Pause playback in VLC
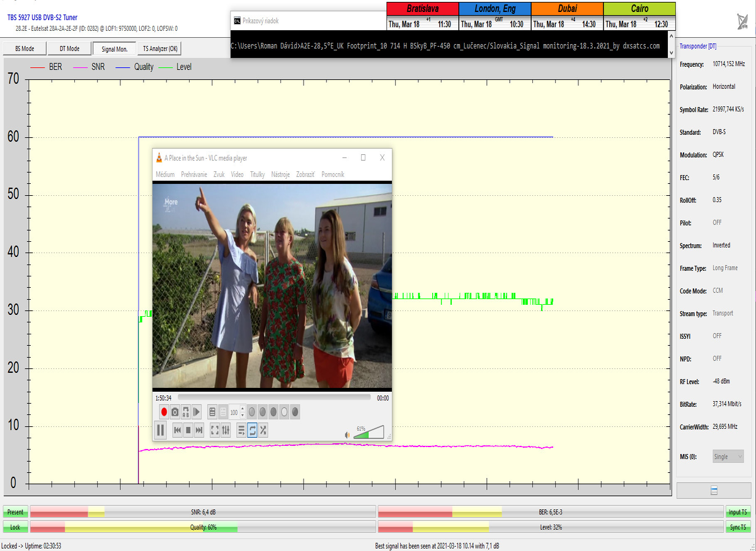 (x=161, y=431)
